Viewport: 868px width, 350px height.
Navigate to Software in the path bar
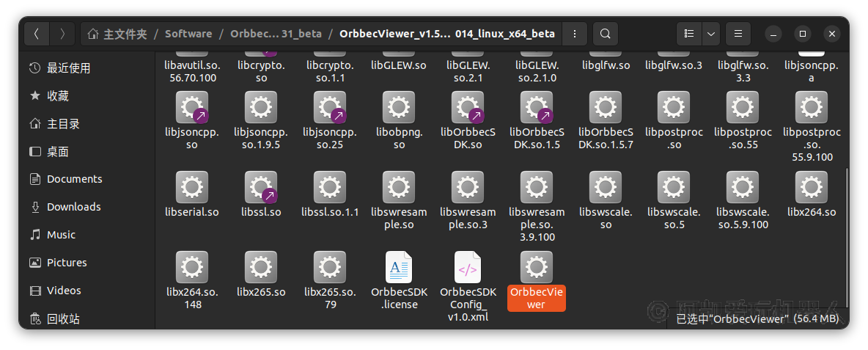[x=188, y=34]
